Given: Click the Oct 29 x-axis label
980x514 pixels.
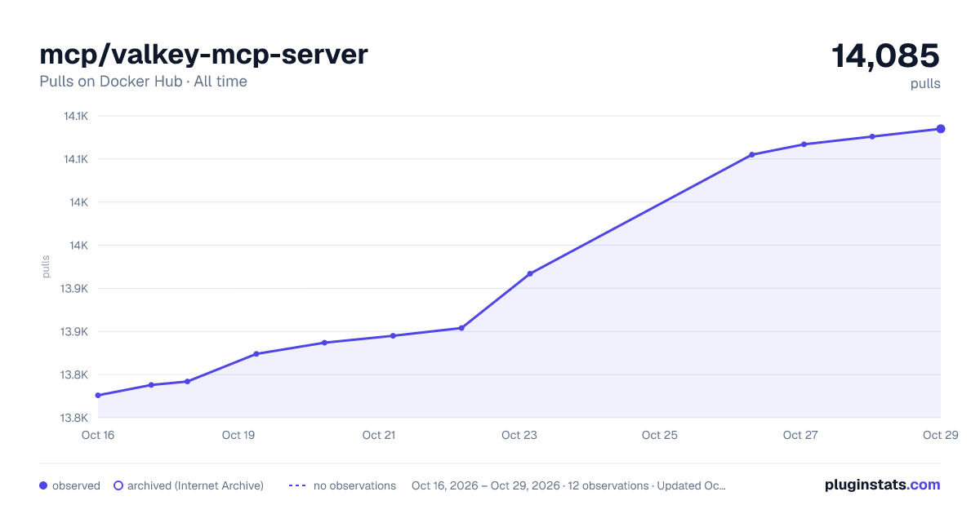Looking at the screenshot, I should coord(940,435).
